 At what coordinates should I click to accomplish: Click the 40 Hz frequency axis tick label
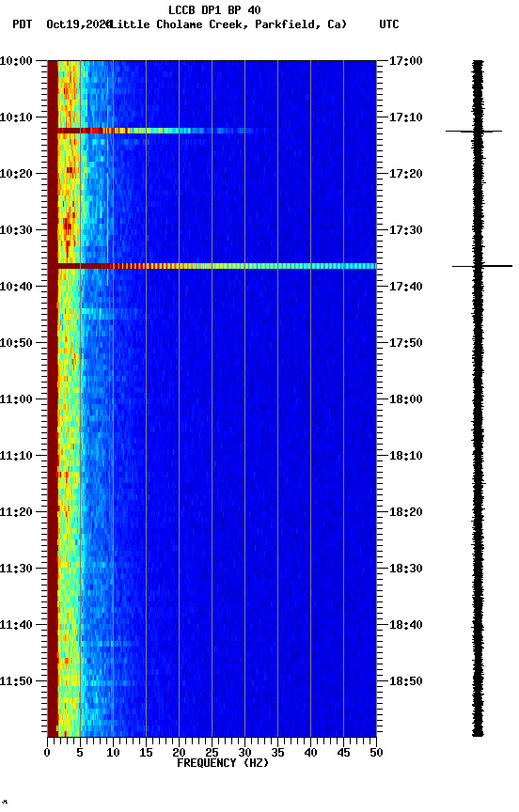tap(310, 753)
